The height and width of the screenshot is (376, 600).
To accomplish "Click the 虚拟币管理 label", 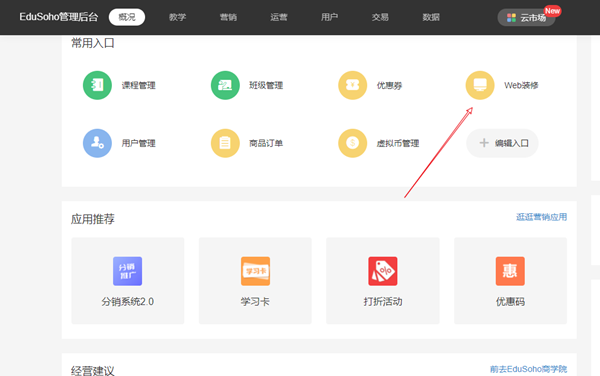I will (x=398, y=143).
